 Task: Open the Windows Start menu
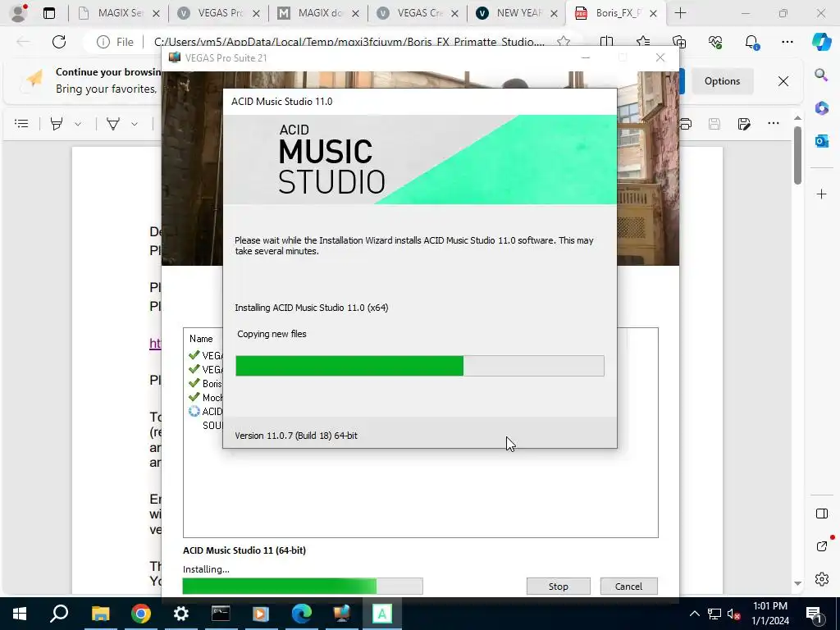(x=20, y=614)
